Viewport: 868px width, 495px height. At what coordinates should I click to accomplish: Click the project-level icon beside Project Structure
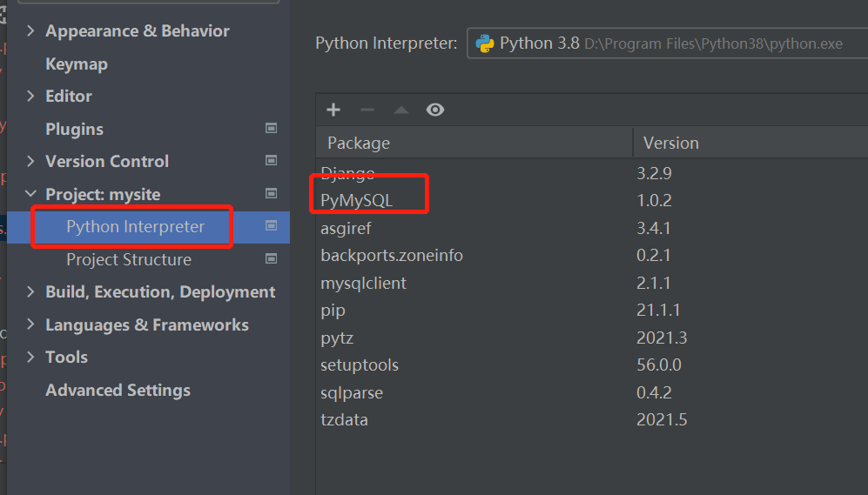coord(272,259)
